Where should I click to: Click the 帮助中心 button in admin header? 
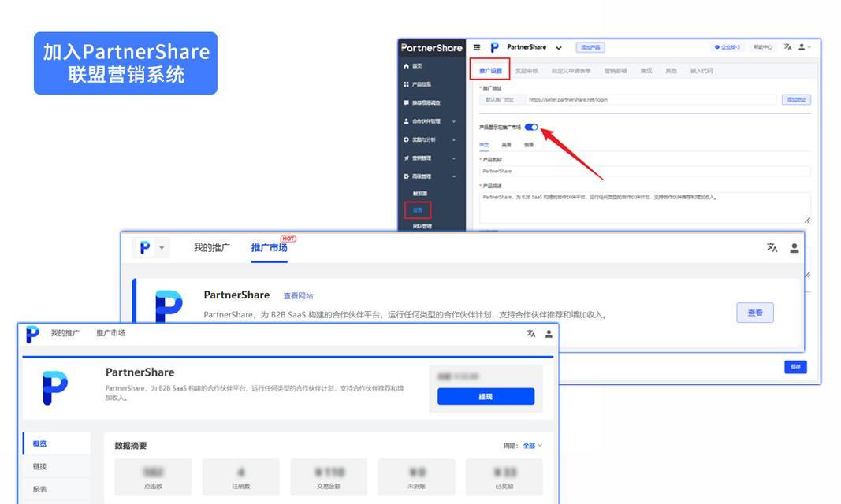coord(763,47)
